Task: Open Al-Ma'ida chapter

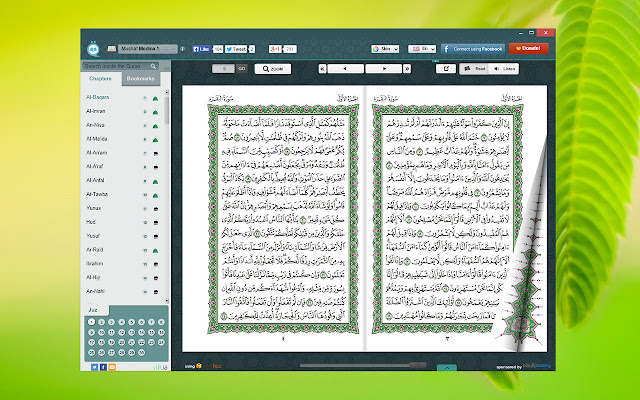Action: coord(97,139)
